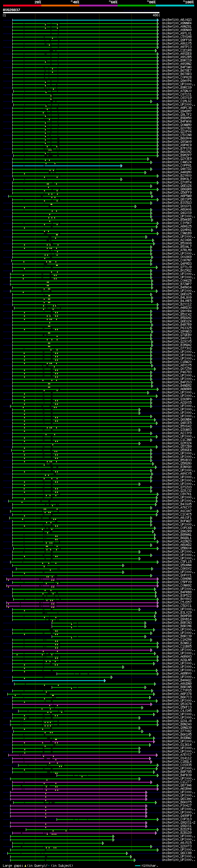Select hit UniRef100_Q9FFS8
Viewport: 197px width, 868px height.
click(177, 40)
